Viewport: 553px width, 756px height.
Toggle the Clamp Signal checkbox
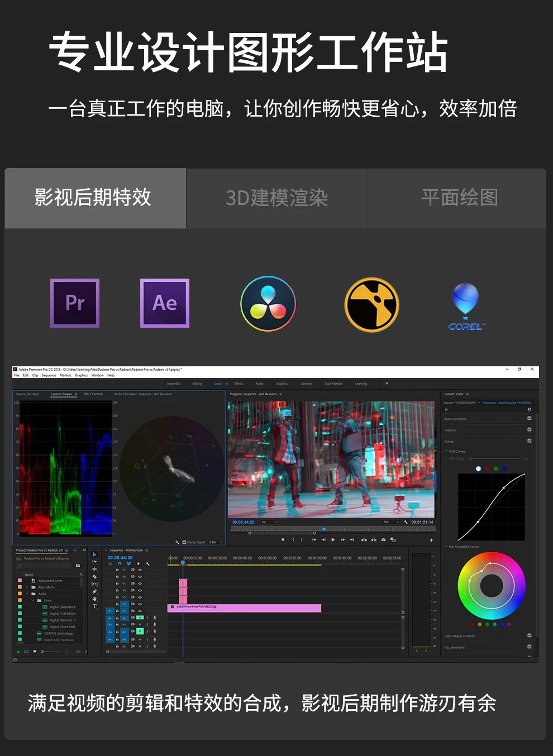(x=184, y=542)
